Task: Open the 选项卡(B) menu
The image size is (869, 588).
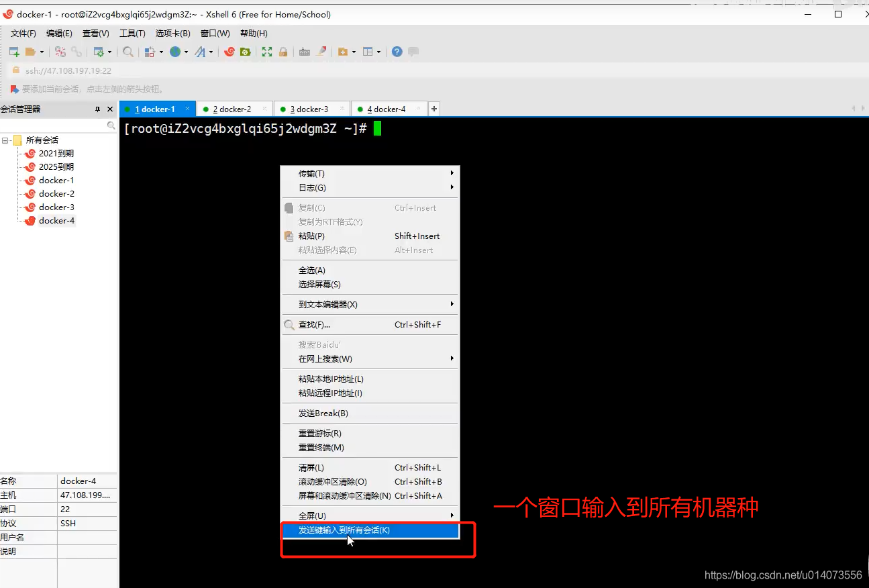Action: coord(173,34)
